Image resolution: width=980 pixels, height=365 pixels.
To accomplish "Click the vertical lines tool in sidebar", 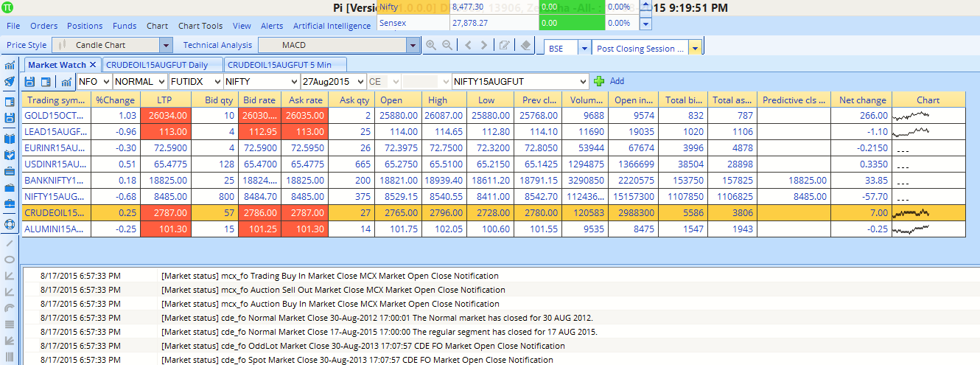I will click(10, 358).
